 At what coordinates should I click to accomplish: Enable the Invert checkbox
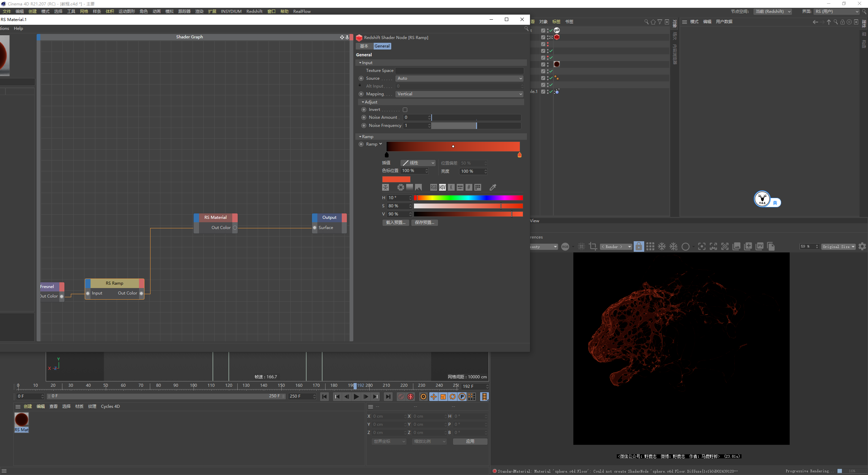pos(405,110)
